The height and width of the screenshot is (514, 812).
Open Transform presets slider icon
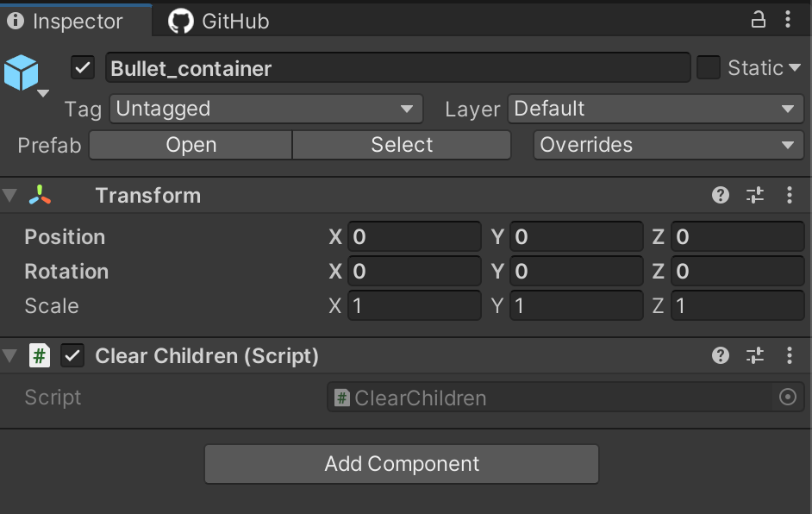755,196
